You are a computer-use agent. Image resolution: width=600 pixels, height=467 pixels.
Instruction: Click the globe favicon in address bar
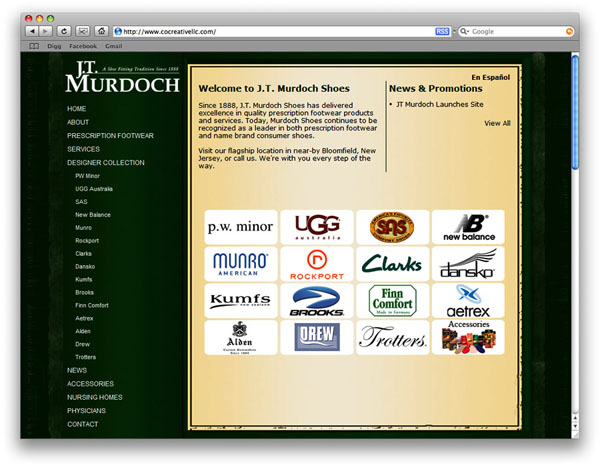pyautogui.click(x=118, y=31)
